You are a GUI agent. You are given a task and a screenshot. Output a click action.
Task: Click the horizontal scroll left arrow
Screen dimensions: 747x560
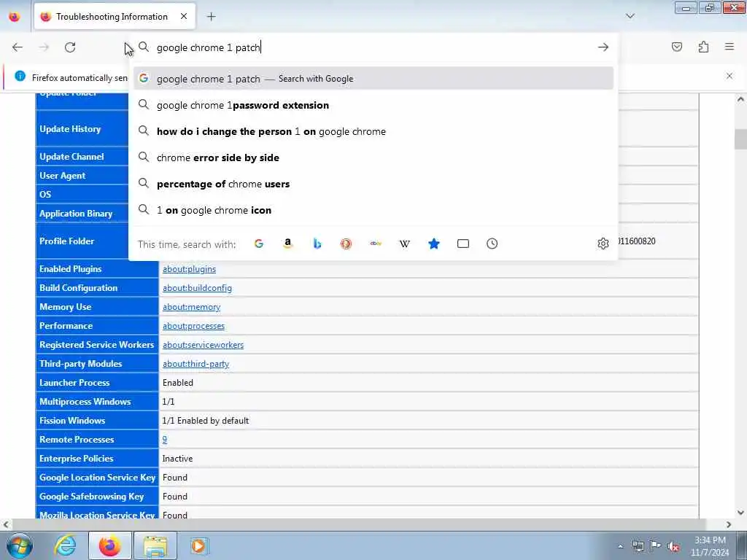pos(5,524)
